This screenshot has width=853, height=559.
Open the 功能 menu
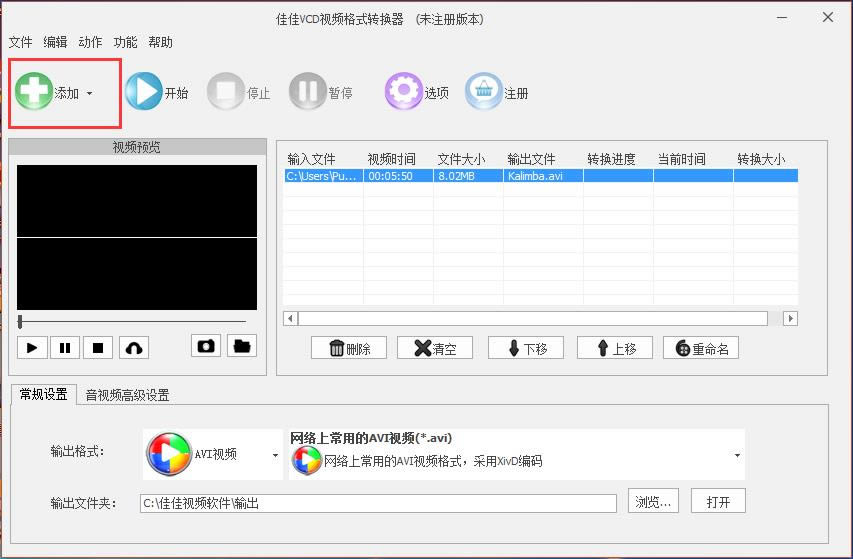[125, 42]
